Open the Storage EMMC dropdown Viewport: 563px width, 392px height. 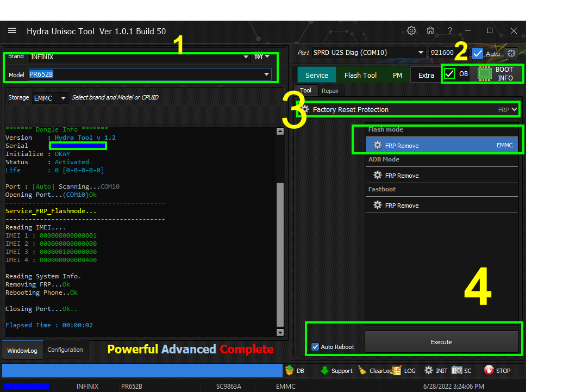(x=49, y=98)
